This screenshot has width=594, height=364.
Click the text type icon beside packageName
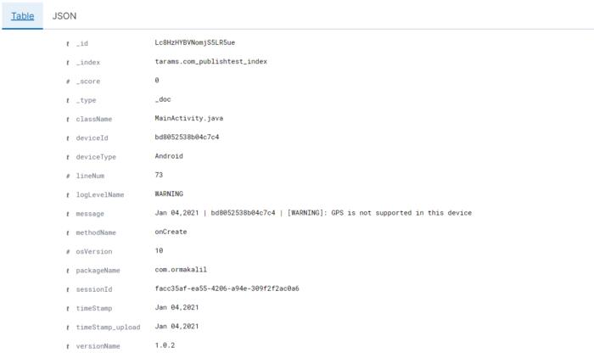pyautogui.click(x=67, y=271)
